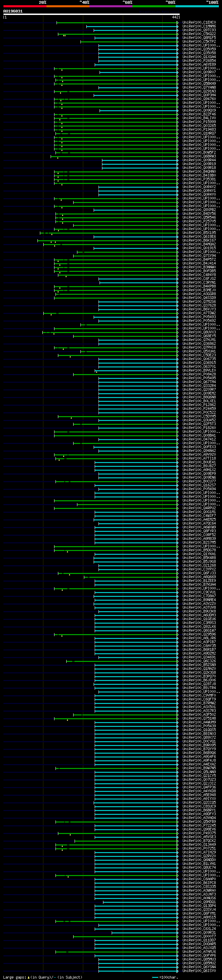This screenshot has width=222, height=980.
Task: Click label UniRef100_B4MQA2
Action: click(199, 244)
